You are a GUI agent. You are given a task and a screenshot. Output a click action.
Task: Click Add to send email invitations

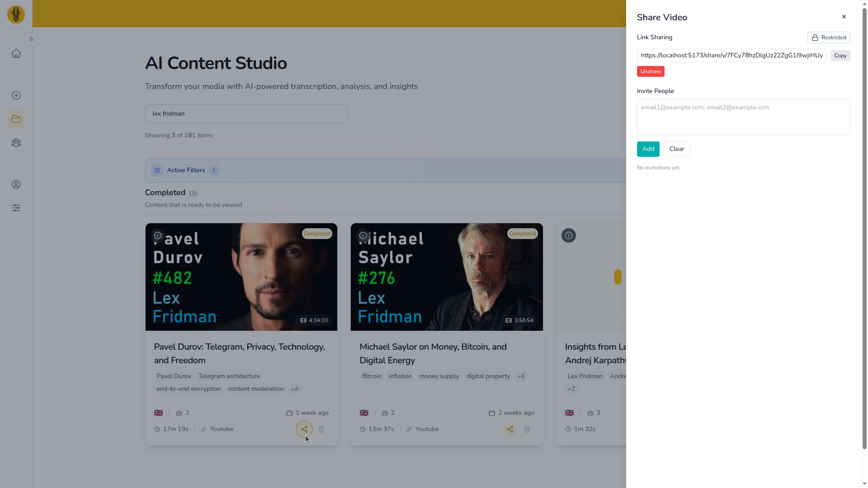click(x=647, y=149)
